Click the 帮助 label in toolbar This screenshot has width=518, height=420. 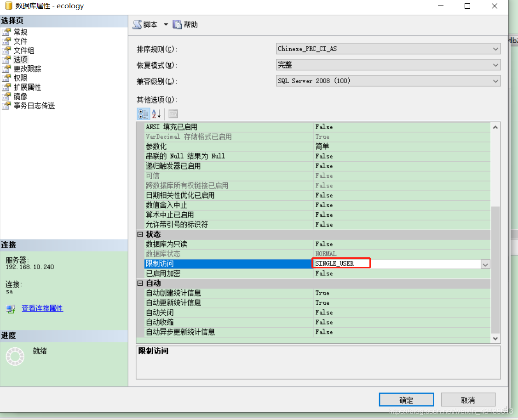190,25
